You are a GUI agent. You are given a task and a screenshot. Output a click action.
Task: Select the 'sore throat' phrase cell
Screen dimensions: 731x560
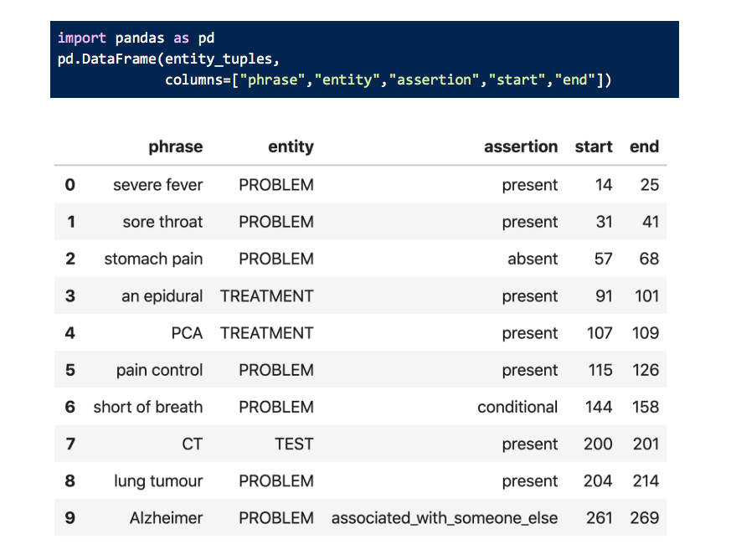coord(162,222)
